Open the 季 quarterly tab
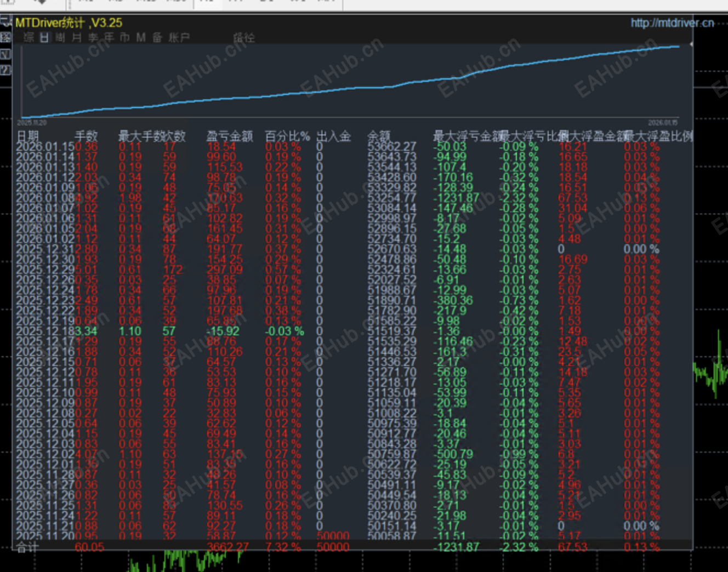728x572 pixels. point(93,37)
